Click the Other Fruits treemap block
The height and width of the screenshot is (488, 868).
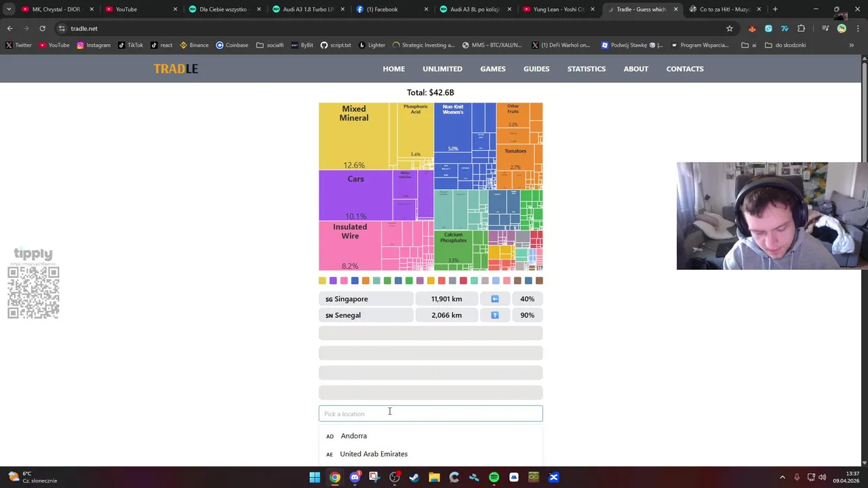tap(513, 115)
